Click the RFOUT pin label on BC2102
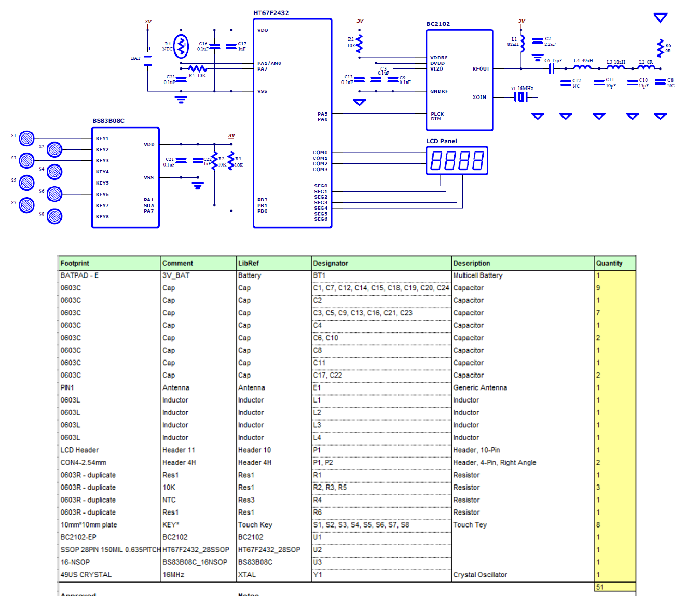Viewport: 700px width, 596px height. (x=481, y=68)
